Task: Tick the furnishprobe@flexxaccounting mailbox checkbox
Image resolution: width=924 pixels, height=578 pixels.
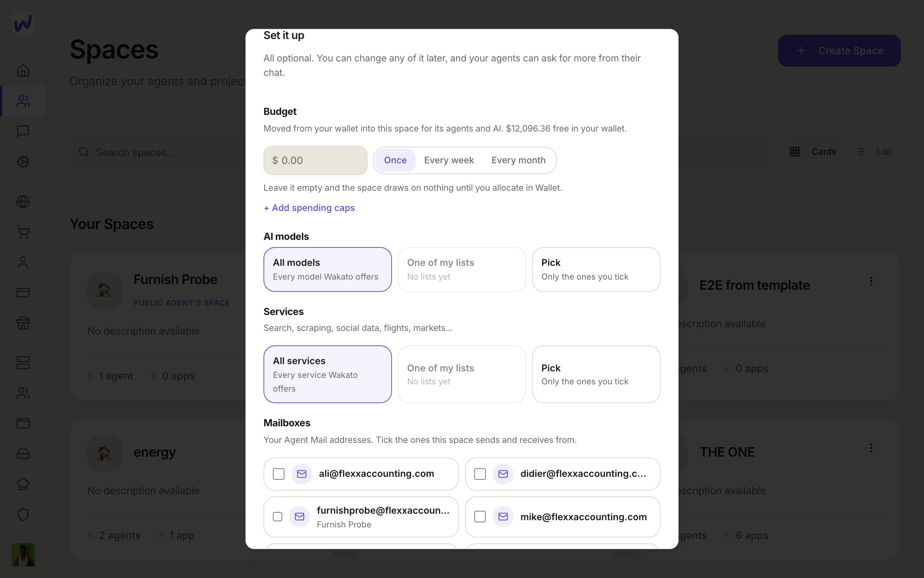Action: (278, 517)
